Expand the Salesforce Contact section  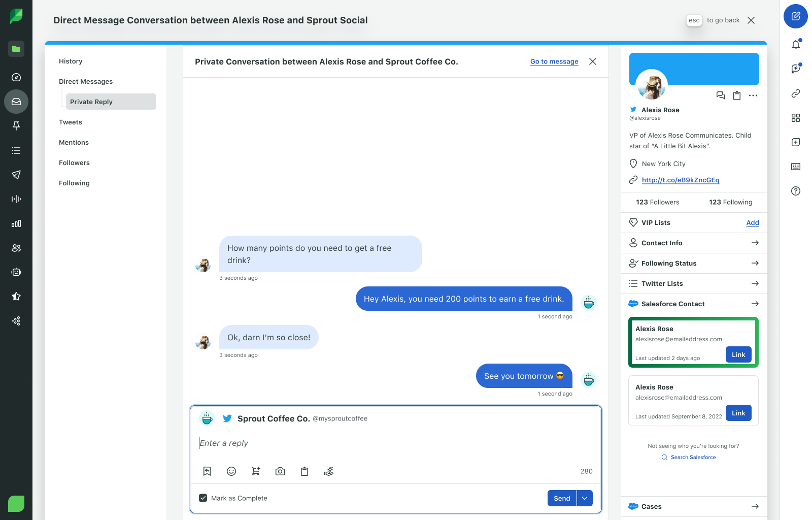pos(694,304)
